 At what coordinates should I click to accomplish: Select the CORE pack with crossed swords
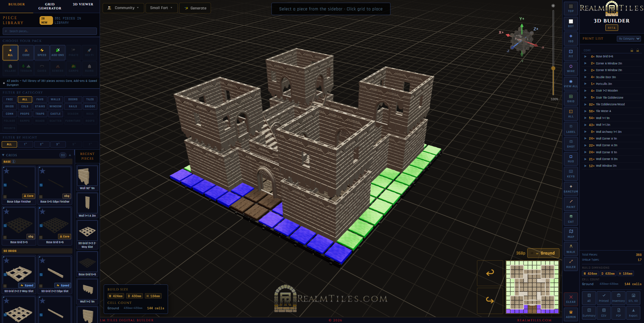(x=26, y=52)
